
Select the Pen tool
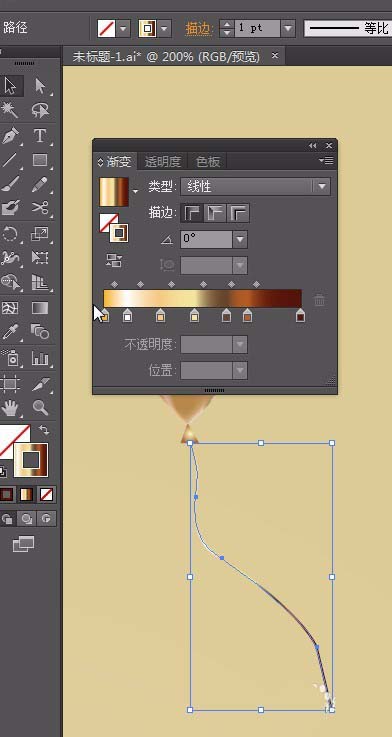tap(10, 136)
